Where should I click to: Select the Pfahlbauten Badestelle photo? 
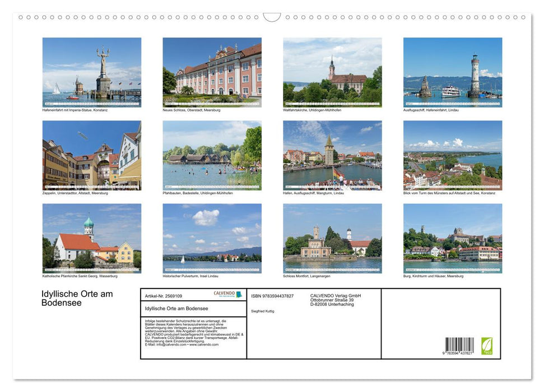tap(212, 156)
